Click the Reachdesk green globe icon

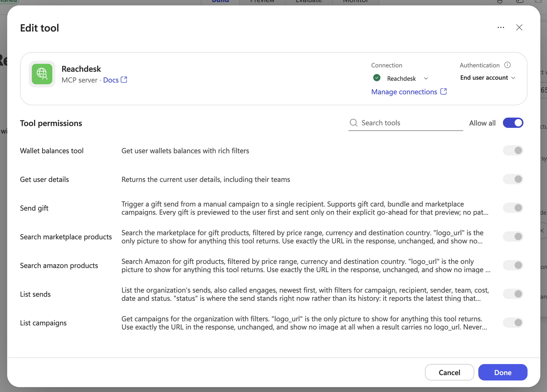coord(42,74)
